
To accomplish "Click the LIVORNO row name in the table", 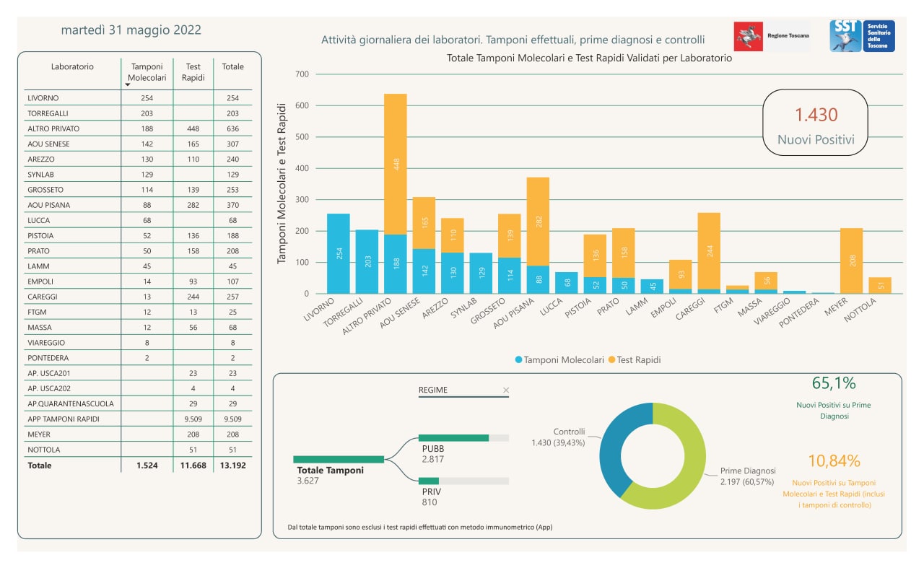I will [43, 98].
